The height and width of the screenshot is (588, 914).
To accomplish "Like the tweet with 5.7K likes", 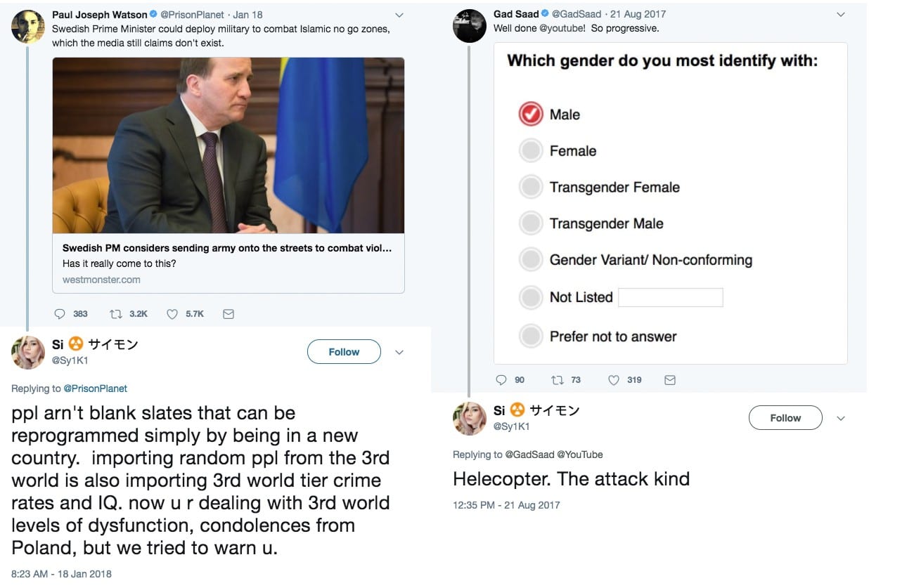I will pyautogui.click(x=172, y=314).
